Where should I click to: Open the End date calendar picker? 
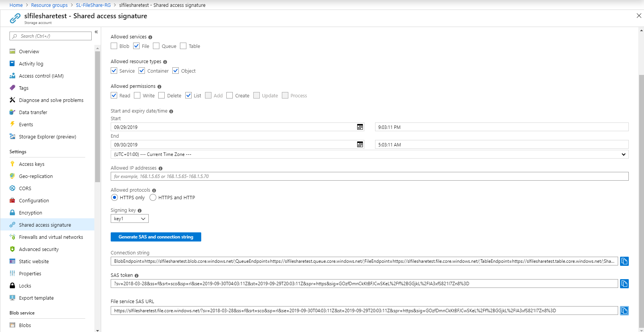click(x=360, y=145)
